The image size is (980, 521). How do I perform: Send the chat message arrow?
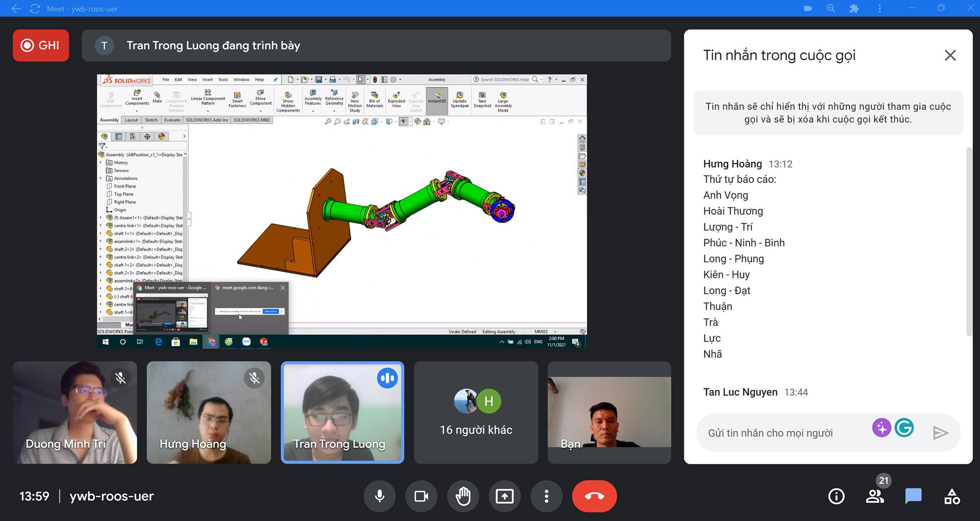point(940,433)
